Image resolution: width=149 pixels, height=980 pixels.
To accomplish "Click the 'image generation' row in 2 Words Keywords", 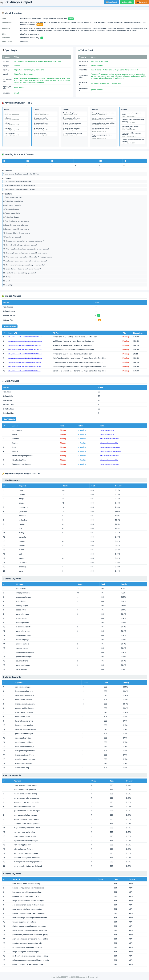I will 74,593.
